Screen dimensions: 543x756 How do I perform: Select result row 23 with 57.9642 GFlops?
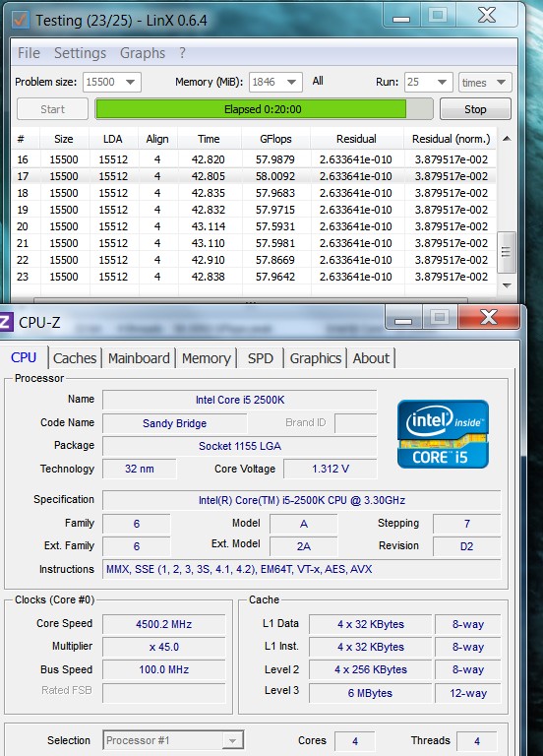(254, 277)
